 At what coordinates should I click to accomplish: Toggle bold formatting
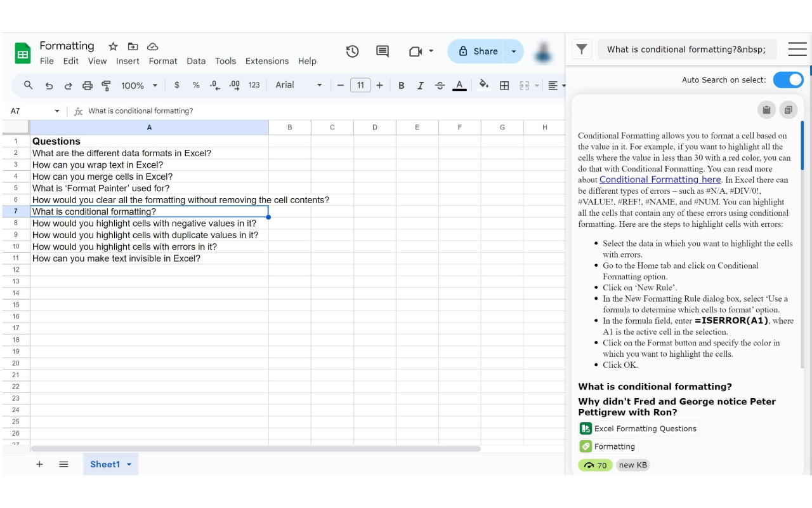401,86
